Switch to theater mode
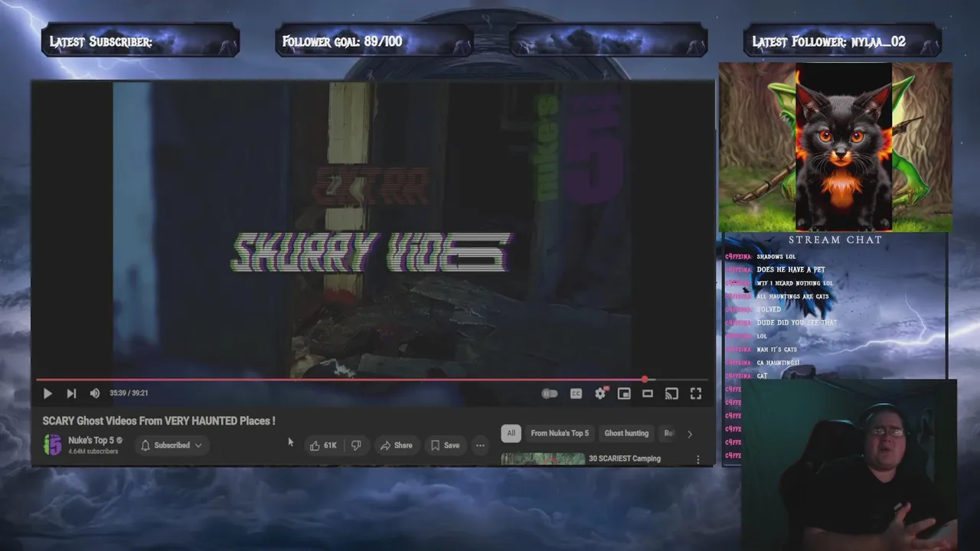980x551 pixels. pyautogui.click(x=648, y=393)
